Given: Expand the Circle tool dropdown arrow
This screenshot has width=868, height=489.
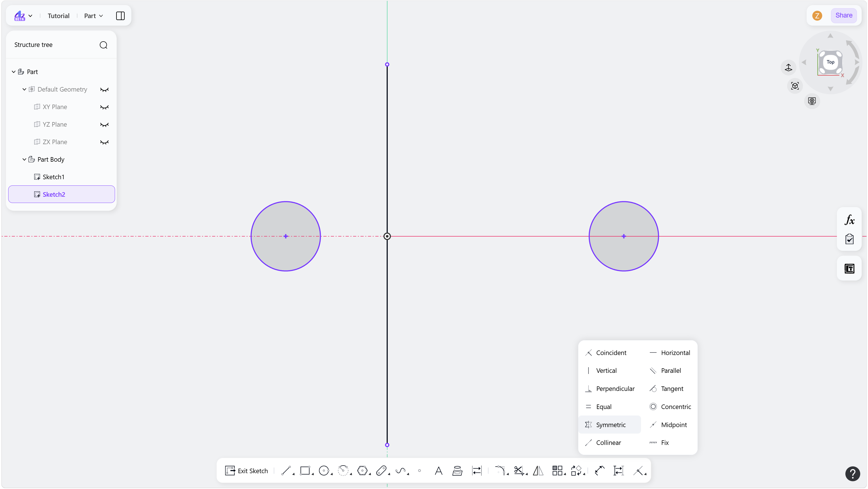Looking at the screenshot, I should 332,474.
